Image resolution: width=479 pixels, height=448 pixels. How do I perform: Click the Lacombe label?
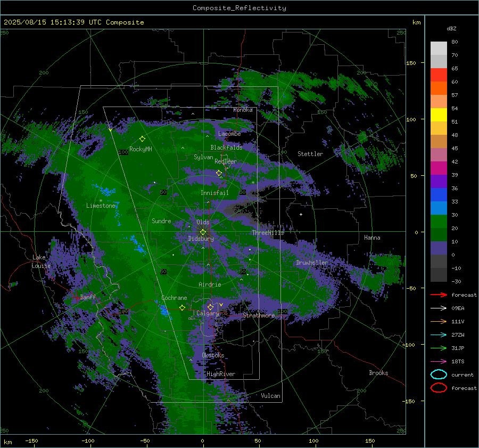(x=229, y=134)
